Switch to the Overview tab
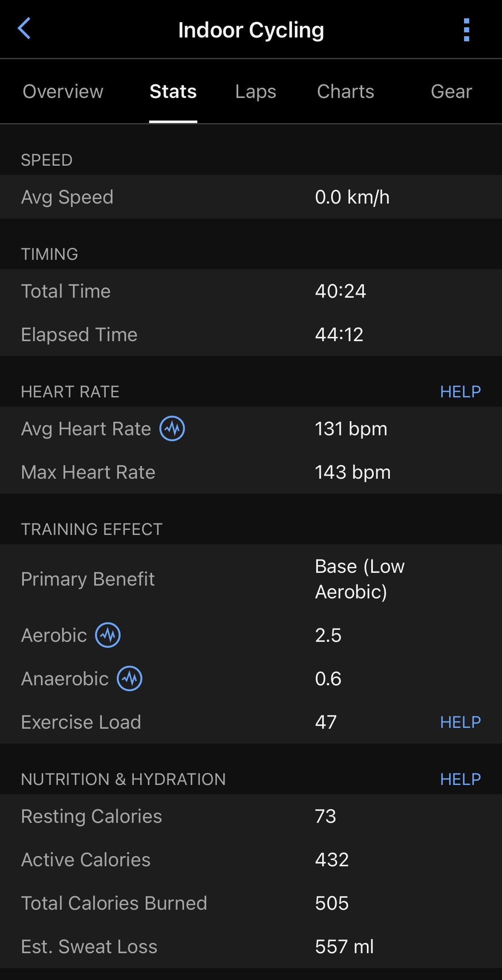 [63, 92]
